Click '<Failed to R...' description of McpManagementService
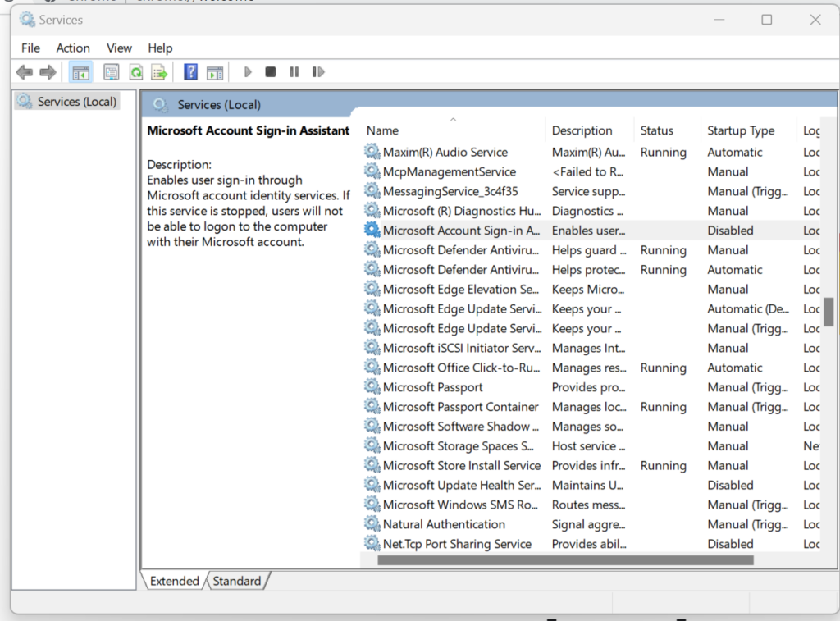Screen dimensions: 840x621 (x=587, y=171)
